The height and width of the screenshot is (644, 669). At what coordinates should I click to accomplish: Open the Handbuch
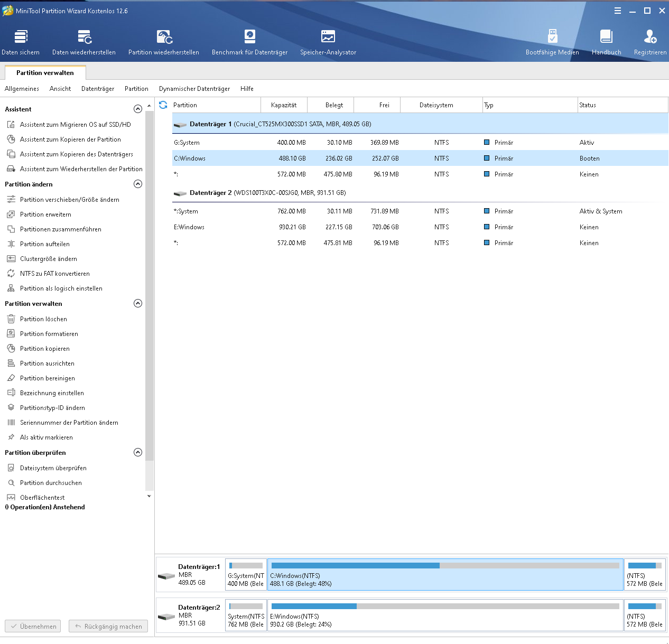click(x=606, y=42)
